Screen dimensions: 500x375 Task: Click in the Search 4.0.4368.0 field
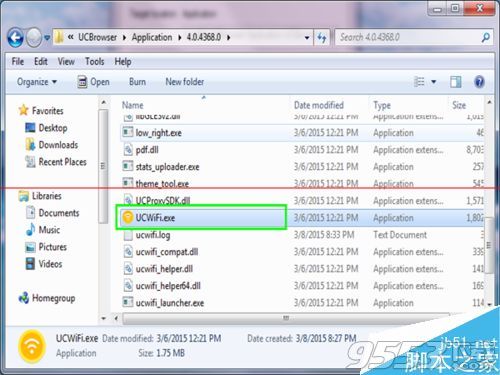point(409,37)
